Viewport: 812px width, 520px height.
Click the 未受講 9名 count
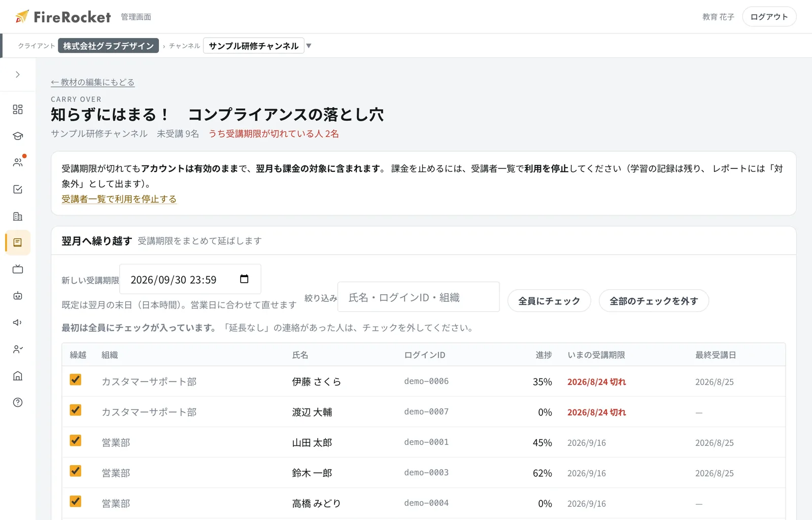[x=178, y=133]
